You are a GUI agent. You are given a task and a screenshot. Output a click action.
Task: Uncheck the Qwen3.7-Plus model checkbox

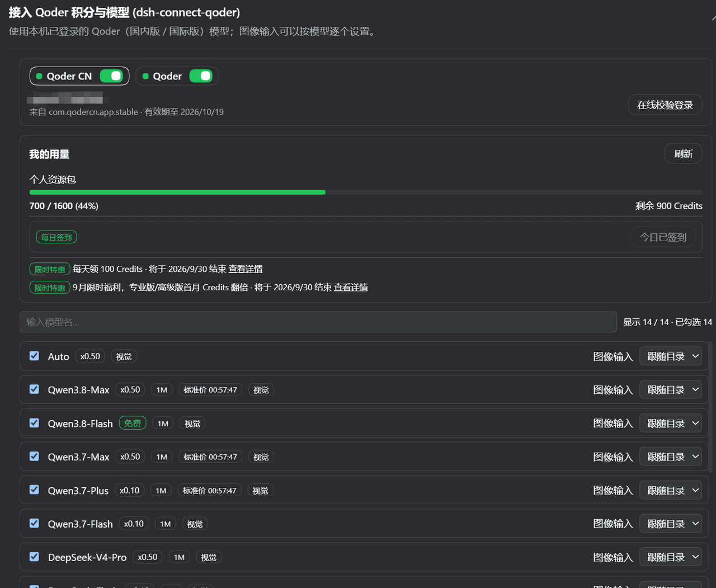click(x=34, y=490)
